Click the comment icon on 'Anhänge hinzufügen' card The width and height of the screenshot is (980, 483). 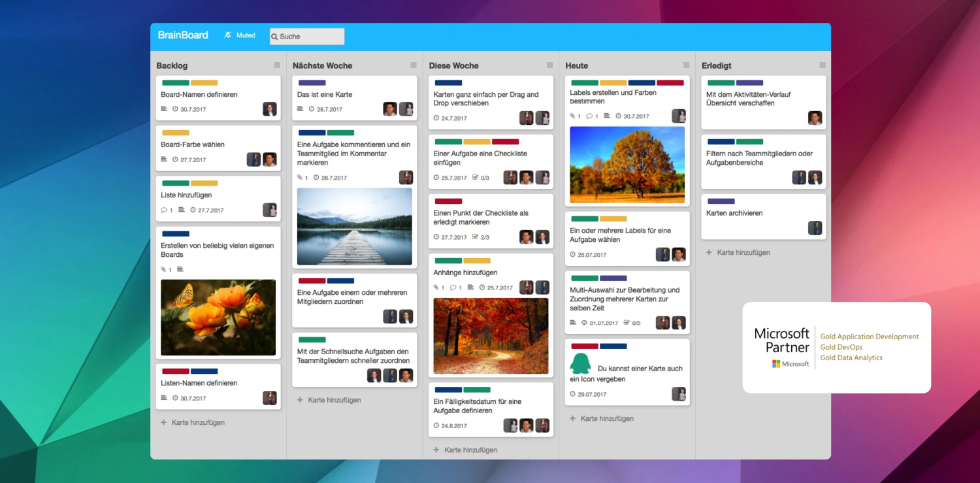point(453,288)
